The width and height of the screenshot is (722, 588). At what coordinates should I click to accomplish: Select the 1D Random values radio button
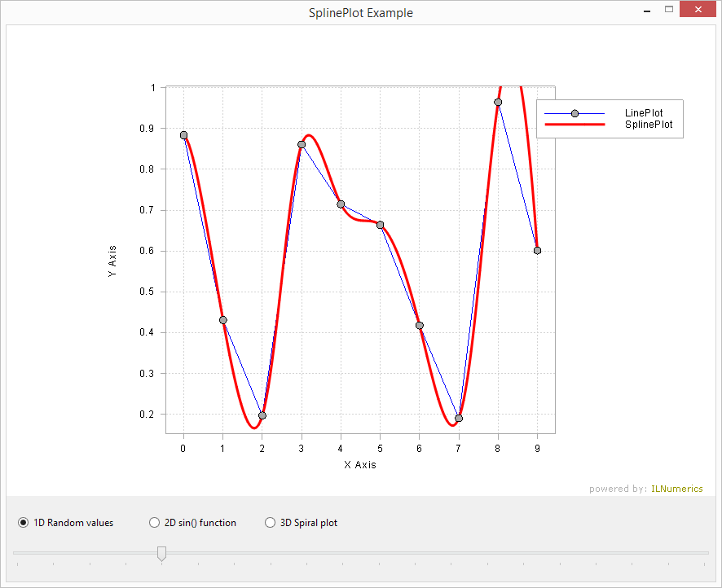tap(24, 523)
